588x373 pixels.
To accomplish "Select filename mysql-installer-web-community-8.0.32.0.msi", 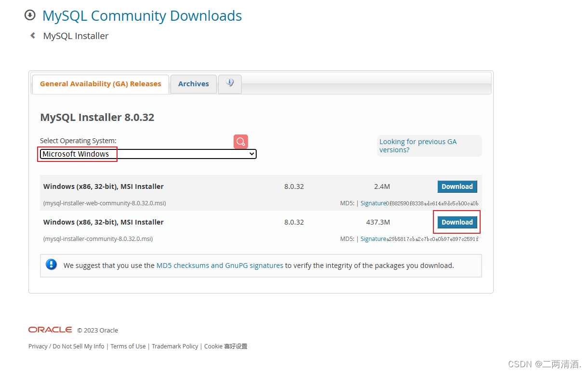I will click(105, 203).
